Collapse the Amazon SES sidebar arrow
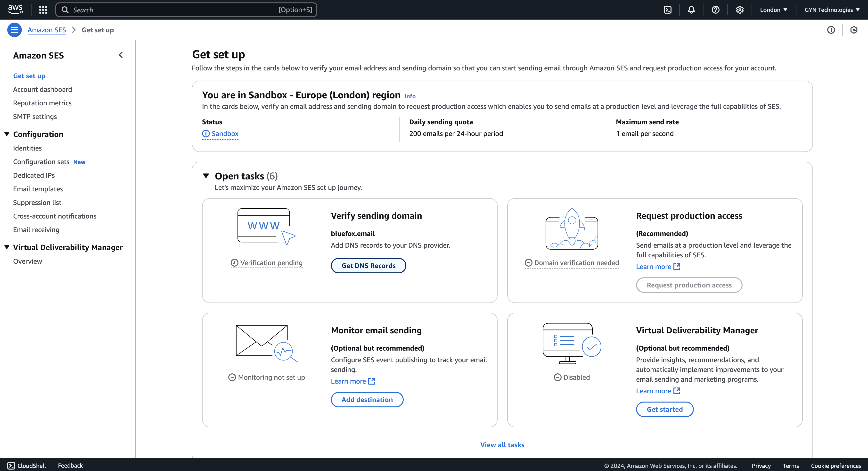Image resolution: width=868 pixels, height=471 pixels. coord(121,55)
